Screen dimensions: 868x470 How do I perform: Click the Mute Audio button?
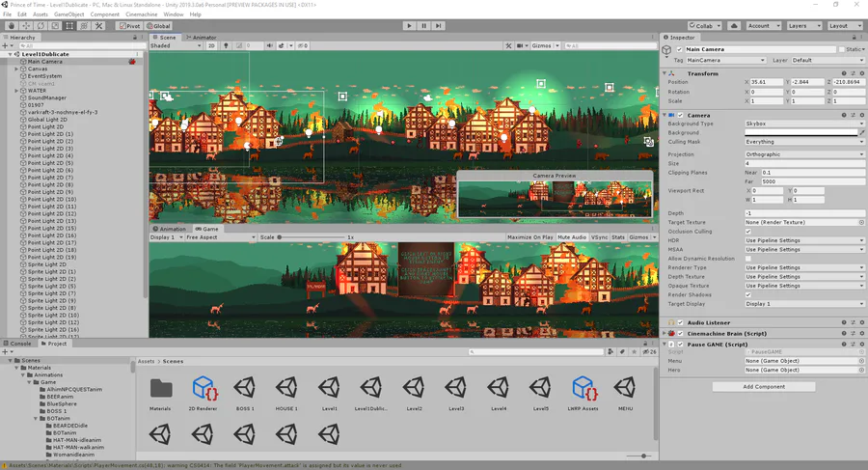click(x=572, y=237)
